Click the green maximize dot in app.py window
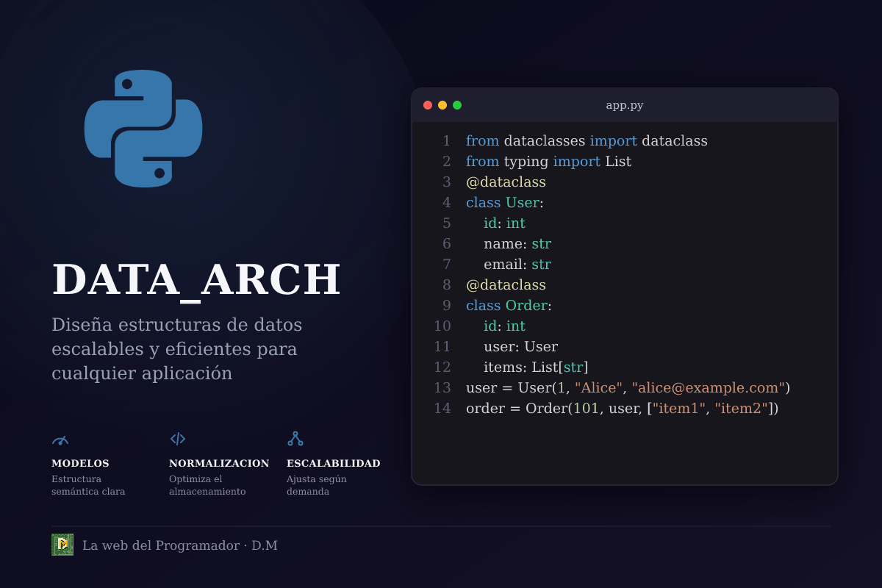Image resolution: width=882 pixels, height=588 pixels. 457,105
